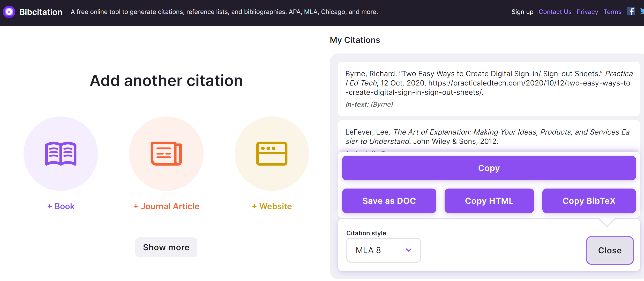Open the Twitter bird icon

642,11
